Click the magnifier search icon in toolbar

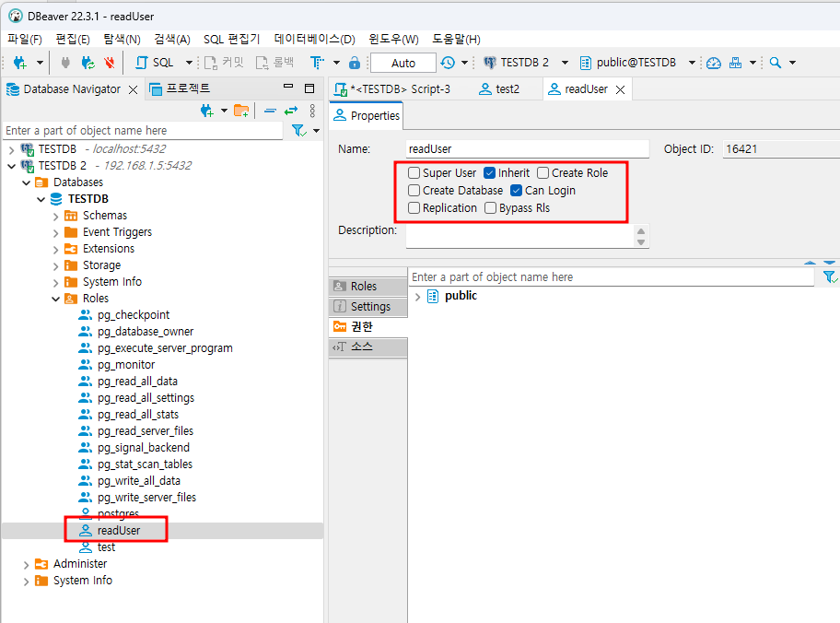(x=776, y=63)
